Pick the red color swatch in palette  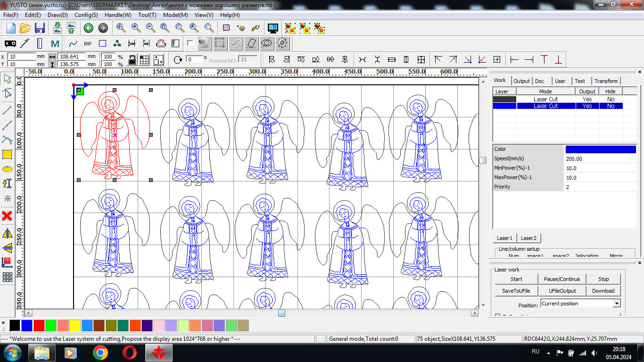click(39, 325)
